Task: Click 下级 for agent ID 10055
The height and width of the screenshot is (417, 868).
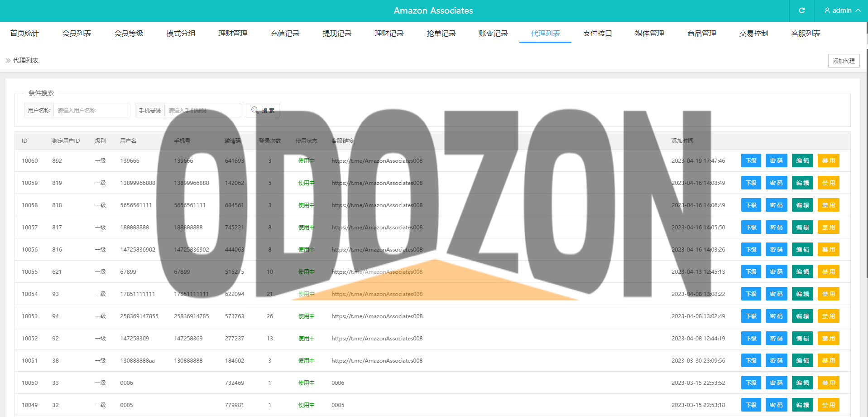Action: pos(751,272)
